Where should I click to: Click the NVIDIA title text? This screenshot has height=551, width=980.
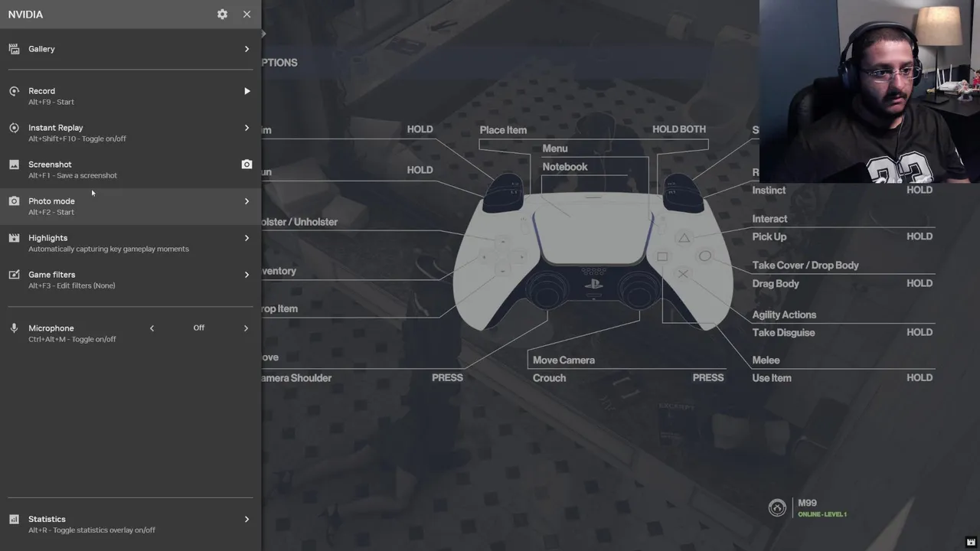tap(25, 15)
